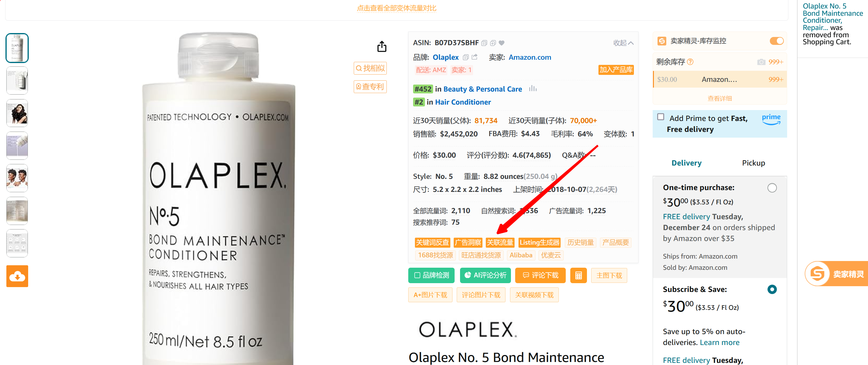Toggle the 卖家精灵-库存监控 switch off
Viewport: 868px width, 365px height.
(x=776, y=41)
